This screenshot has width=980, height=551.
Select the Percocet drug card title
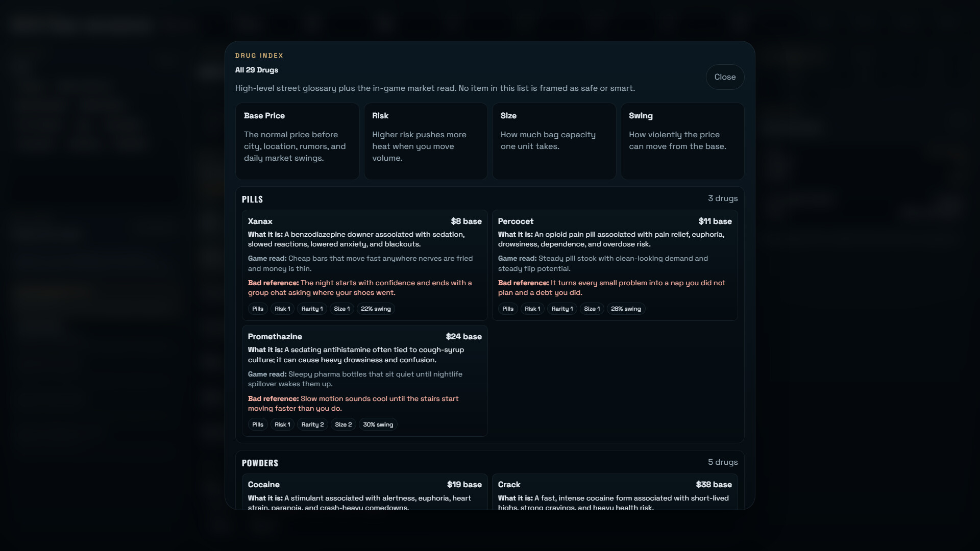tap(516, 221)
